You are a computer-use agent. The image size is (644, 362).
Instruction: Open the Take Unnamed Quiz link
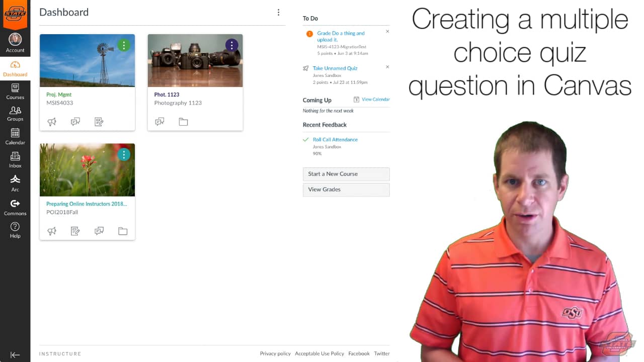(335, 68)
